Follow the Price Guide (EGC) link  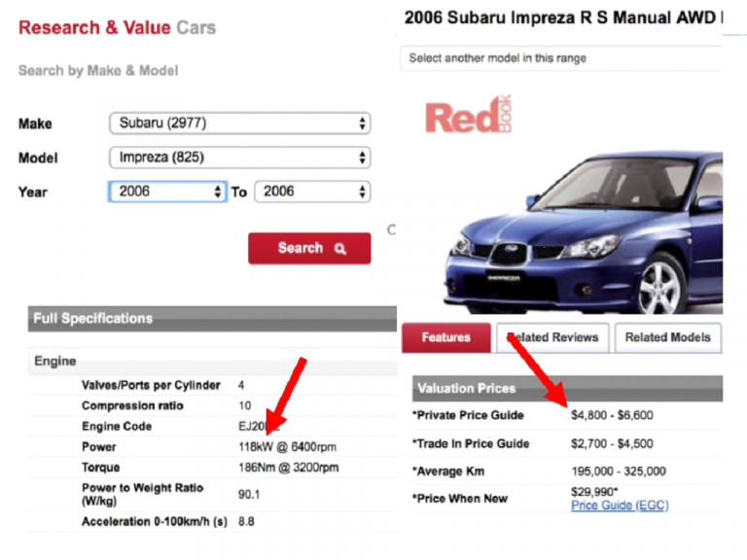tap(620, 506)
